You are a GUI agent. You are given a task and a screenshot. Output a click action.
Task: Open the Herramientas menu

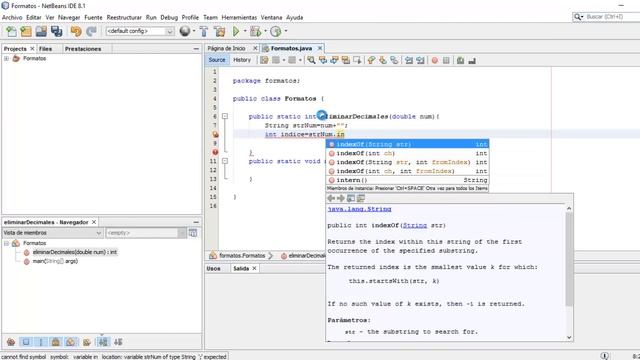click(239, 17)
